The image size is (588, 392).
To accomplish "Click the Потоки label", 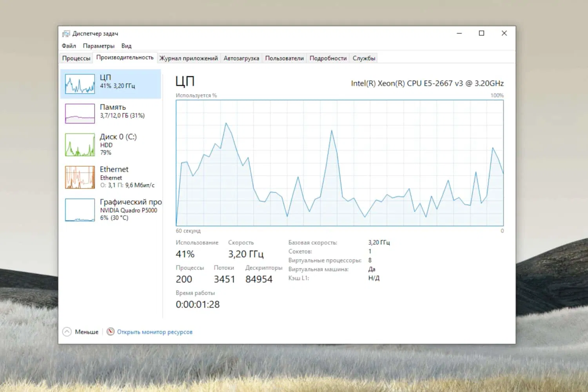I will pos(224,268).
